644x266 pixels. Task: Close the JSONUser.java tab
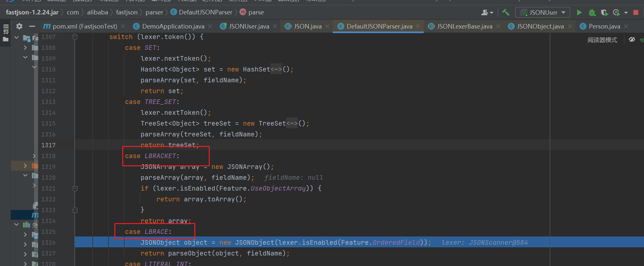click(275, 26)
